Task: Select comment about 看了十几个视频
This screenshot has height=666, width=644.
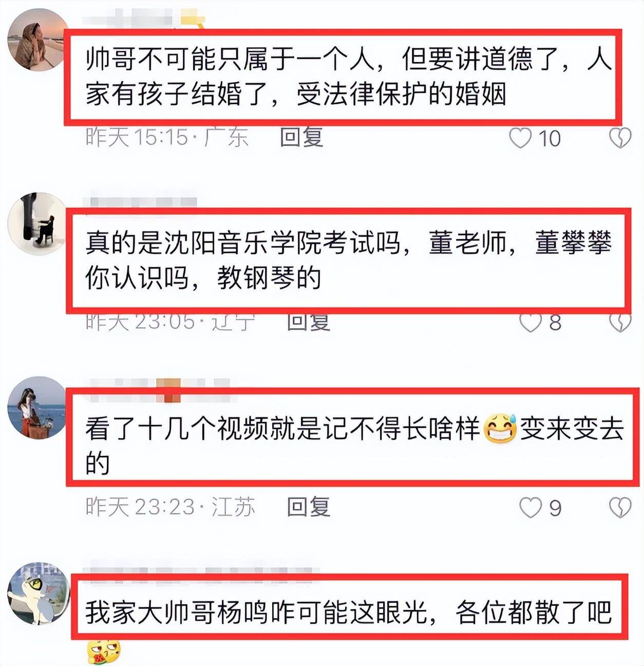Action: point(352,437)
